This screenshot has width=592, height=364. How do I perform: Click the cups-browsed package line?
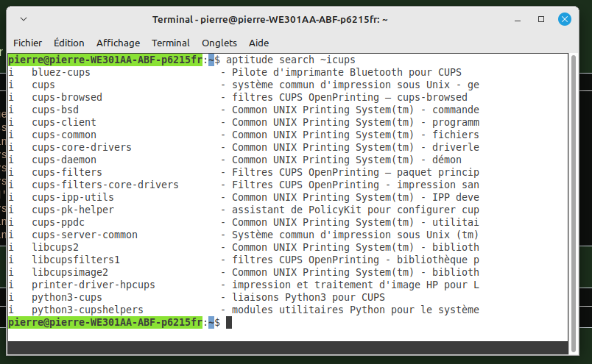244,97
